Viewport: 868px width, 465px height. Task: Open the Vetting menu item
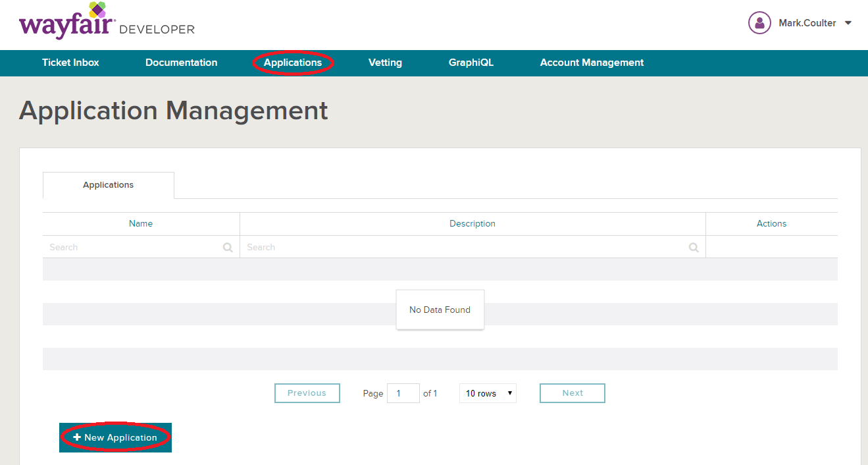pyautogui.click(x=385, y=63)
